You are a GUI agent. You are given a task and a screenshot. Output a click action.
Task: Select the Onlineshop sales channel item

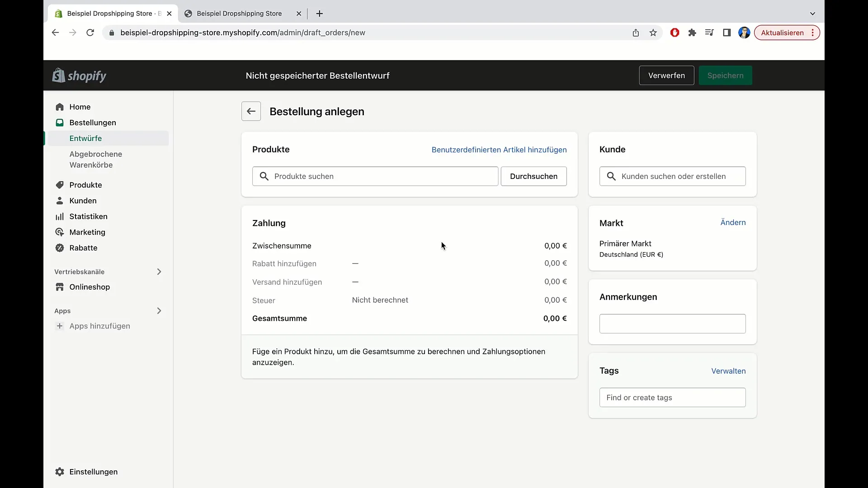(90, 286)
